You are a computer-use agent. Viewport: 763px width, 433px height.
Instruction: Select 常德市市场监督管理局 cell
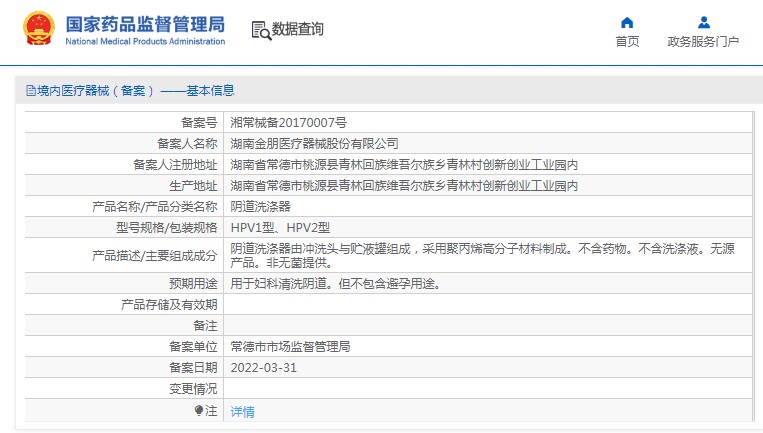[x=291, y=346]
